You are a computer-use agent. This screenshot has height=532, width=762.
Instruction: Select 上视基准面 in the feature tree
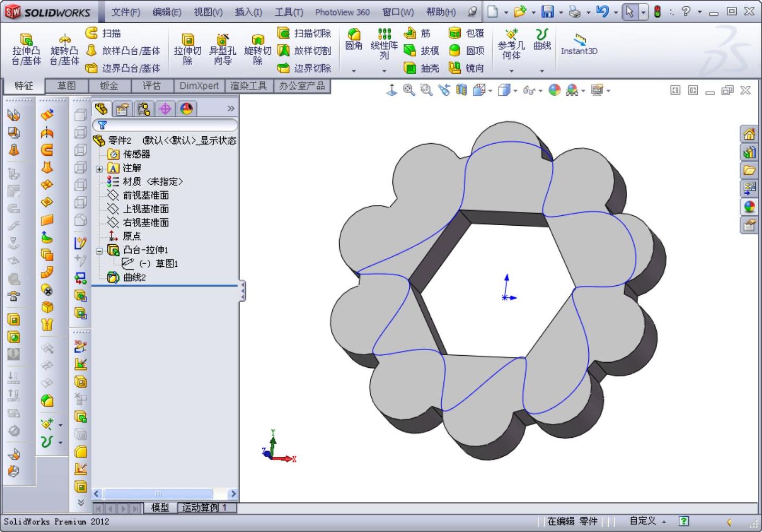146,209
